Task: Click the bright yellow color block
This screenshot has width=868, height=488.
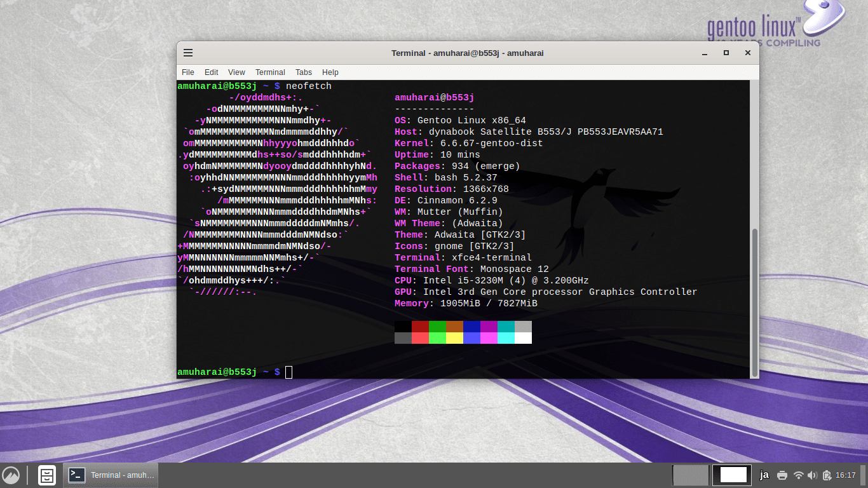Action: (x=454, y=337)
